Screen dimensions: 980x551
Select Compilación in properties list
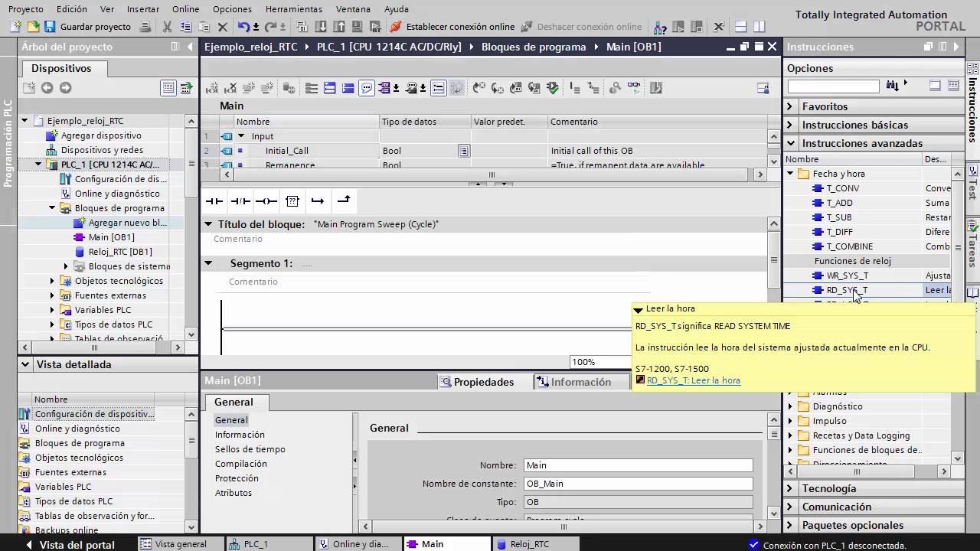[241, 464]
